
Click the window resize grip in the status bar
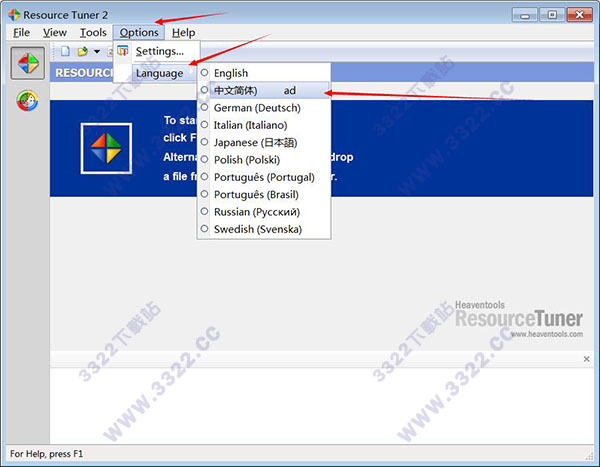pyautogui.click(x=589, y=456)
